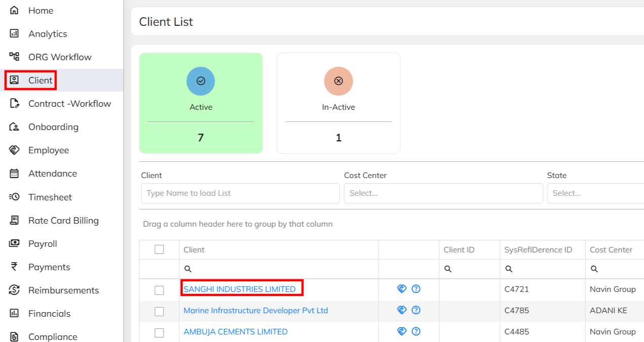
Task: Click the Payments rupee icon
Action: [14, 267]
